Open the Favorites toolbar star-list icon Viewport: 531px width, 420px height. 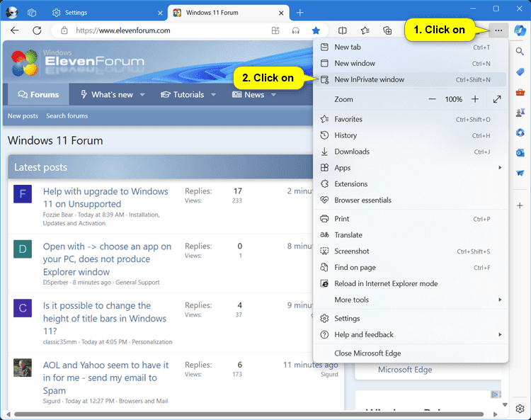coord(365,31)
